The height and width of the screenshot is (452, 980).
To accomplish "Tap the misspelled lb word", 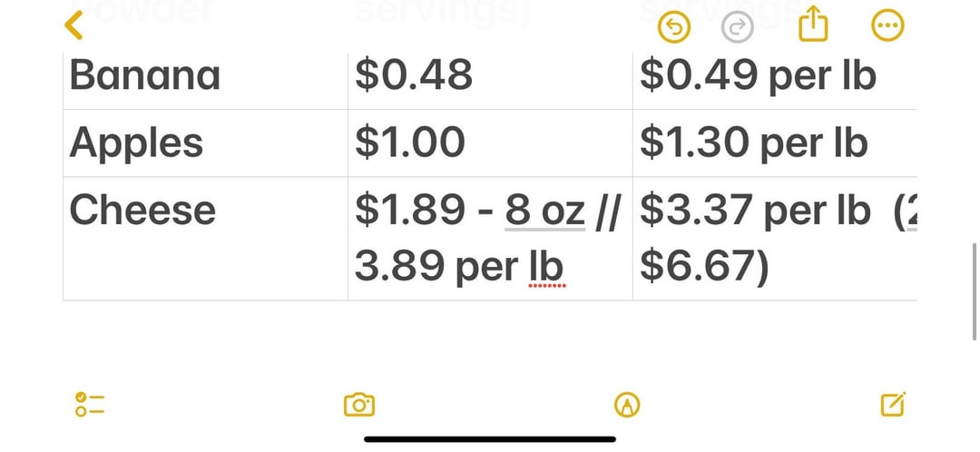I will (x=546, y=268).
